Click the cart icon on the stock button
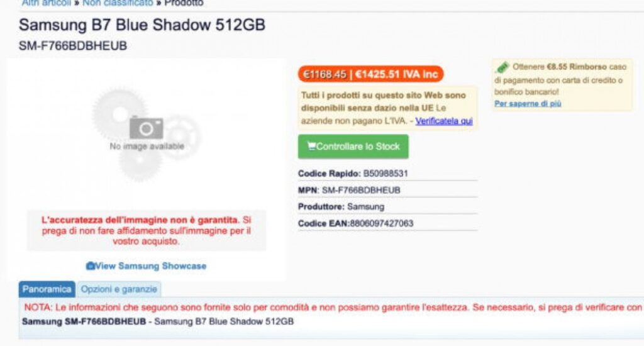Viewport: 644px width, 346px height. point(311,147)
